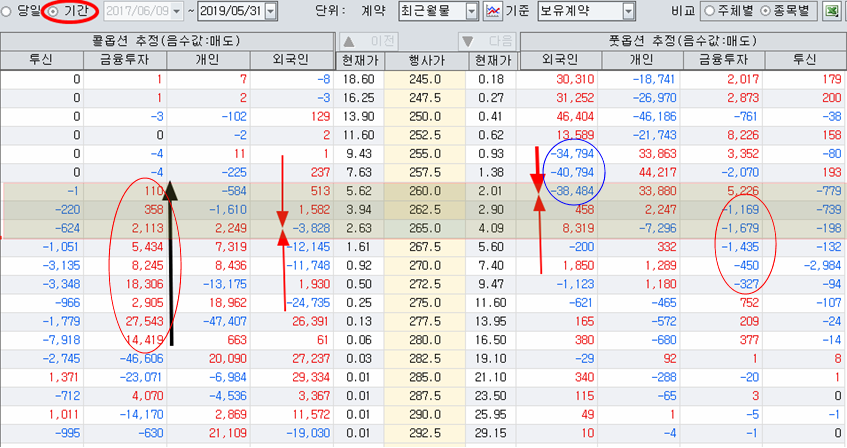Click call foreigner value 29,334
The height and width of the screenshot is (448, 847).
click(311, 378)
